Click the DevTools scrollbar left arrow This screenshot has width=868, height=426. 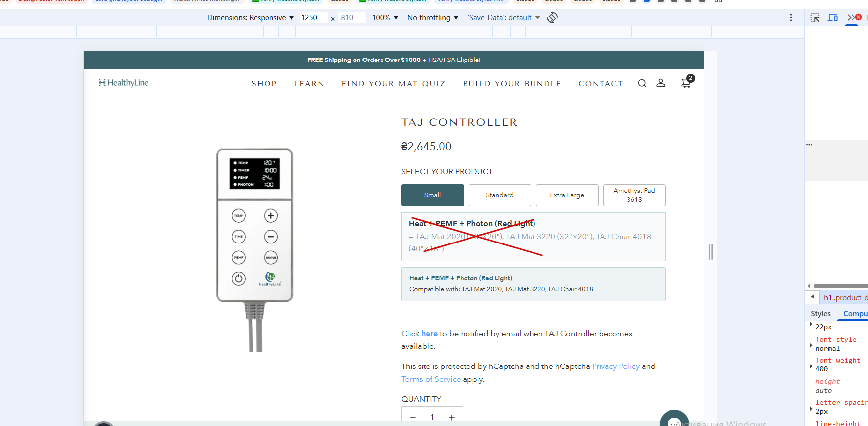[809, 286]
